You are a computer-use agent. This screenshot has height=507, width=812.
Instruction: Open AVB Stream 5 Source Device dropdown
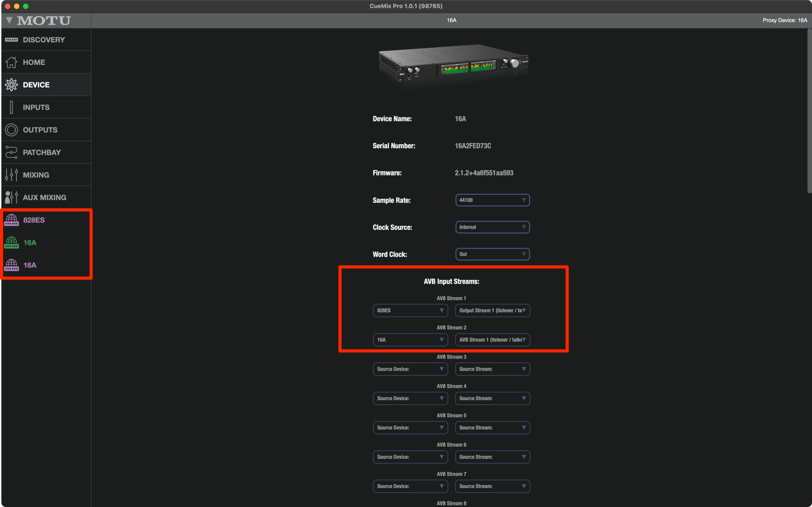tap(410, 427)
